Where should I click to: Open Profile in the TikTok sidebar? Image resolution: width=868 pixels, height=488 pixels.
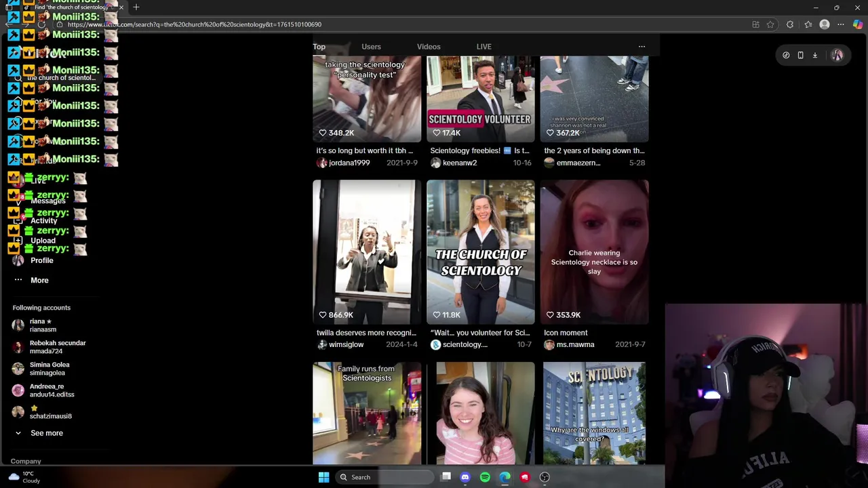pyautogui.click(x=41, y=260)
